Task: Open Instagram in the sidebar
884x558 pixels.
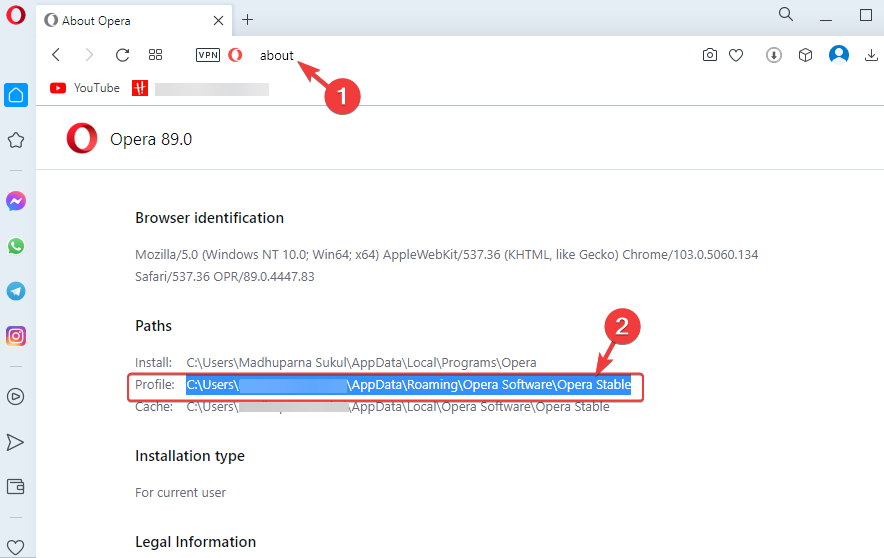Action: [x=16, y=336]
